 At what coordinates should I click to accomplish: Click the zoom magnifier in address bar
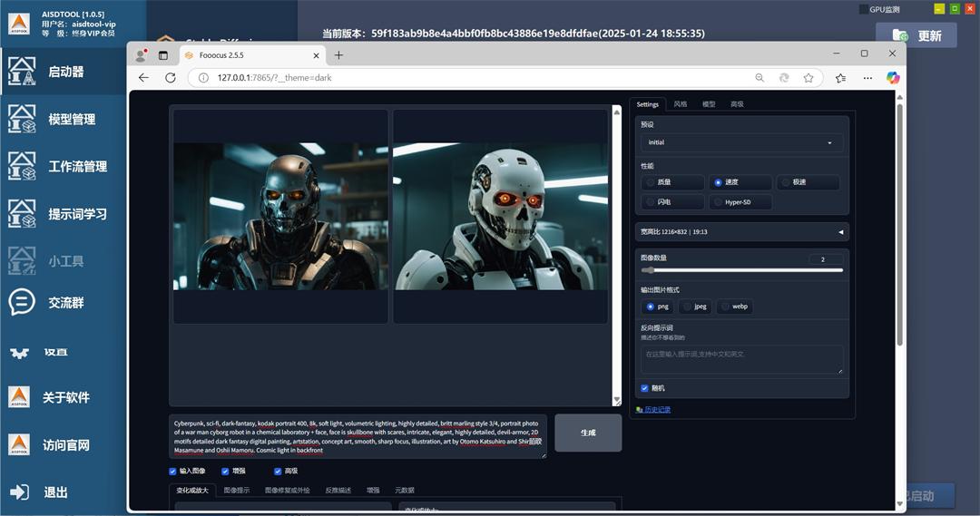click(x=759, y=78)
